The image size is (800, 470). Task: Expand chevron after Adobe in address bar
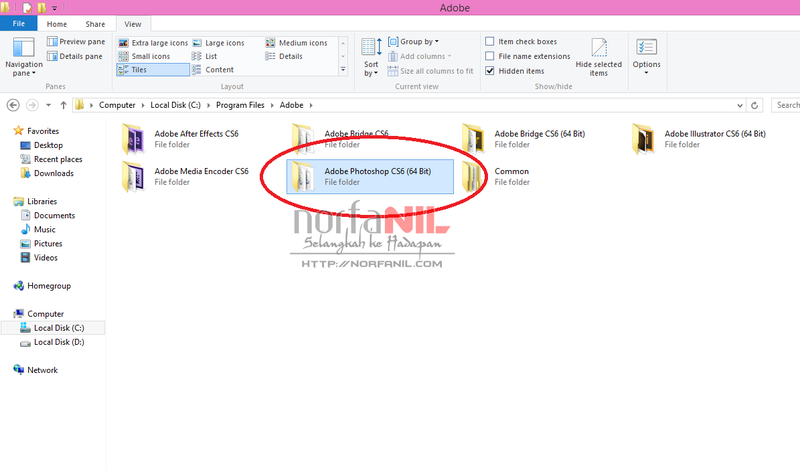pos(311,105)
